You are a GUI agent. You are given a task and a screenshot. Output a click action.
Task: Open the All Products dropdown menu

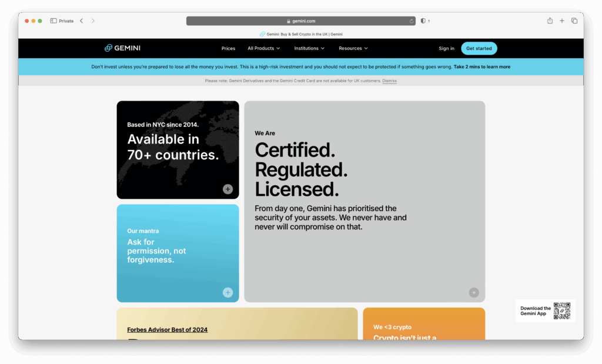[x=264, y=48]
